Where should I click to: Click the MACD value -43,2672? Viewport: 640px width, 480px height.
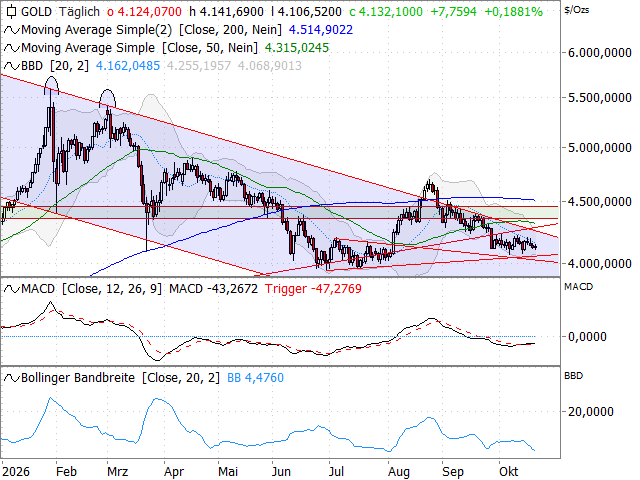click(213, 289)
